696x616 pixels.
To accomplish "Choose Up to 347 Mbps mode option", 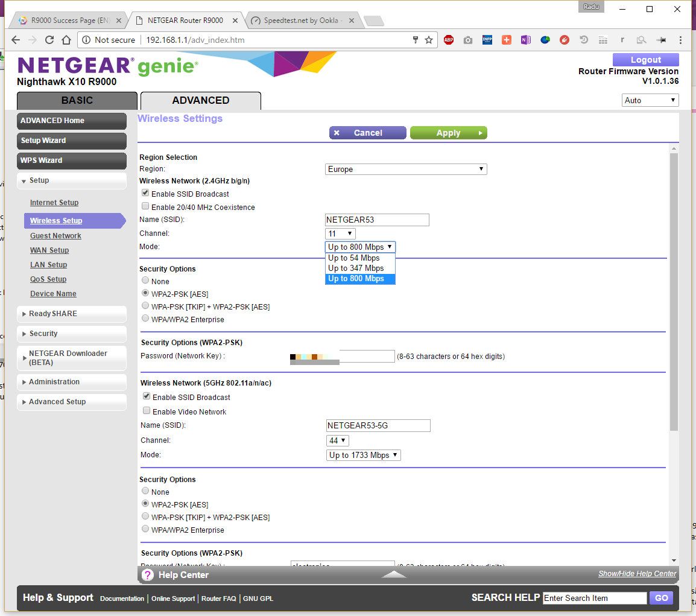I will click(356, 268).
